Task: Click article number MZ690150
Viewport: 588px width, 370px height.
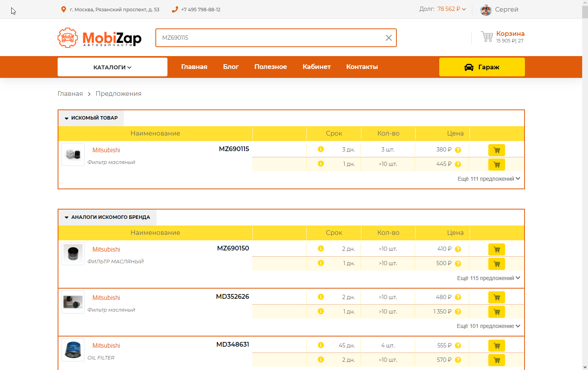Action: (x=233, y=248)
